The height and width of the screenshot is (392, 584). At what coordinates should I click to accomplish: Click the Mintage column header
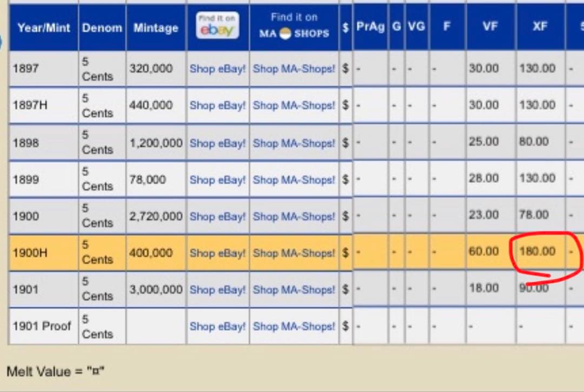coord(156,28)
